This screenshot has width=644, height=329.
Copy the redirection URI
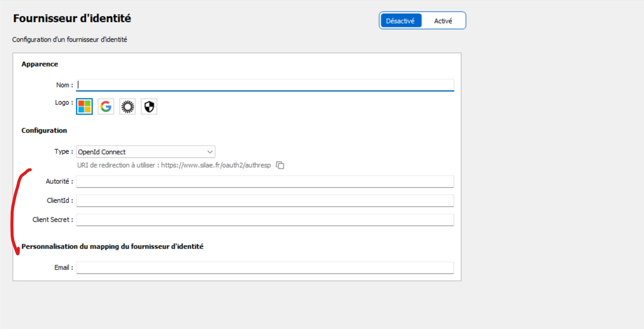(280, 165)
